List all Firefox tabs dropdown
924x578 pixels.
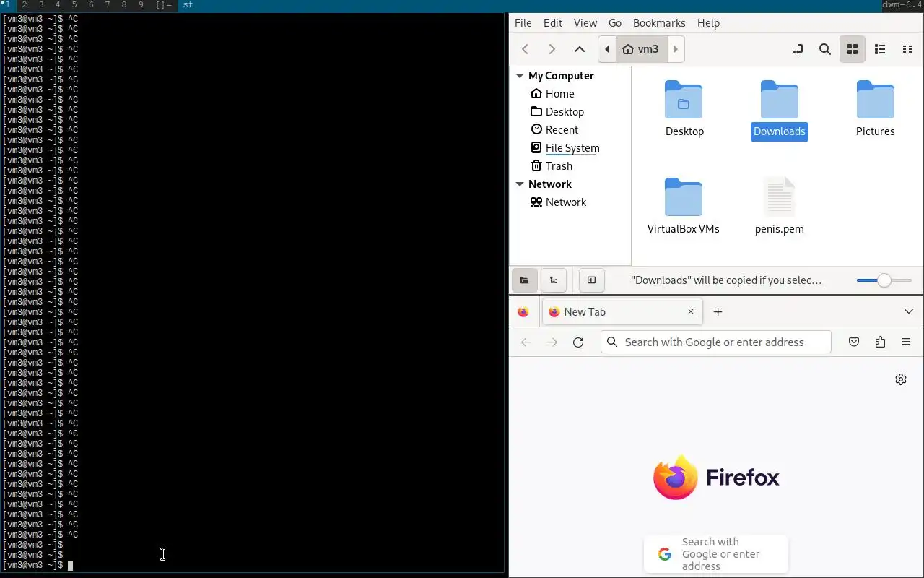[x=909, y=312]
